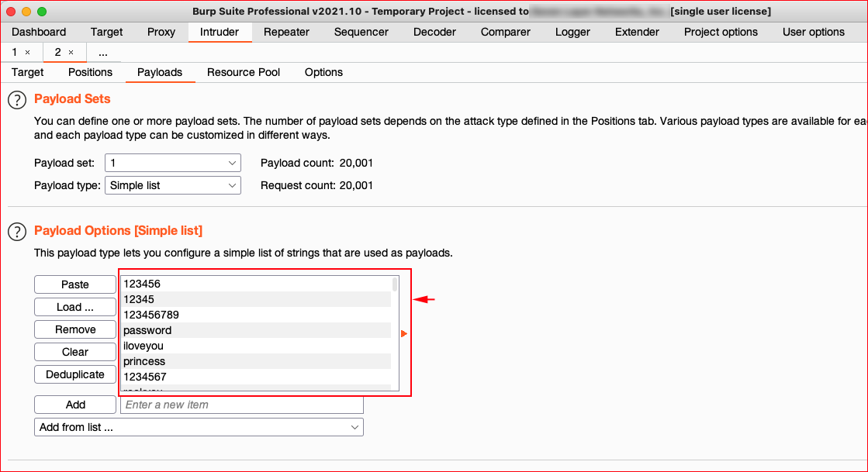The image size is (868, 472).
Task: Open the Decoder tab
Action: tap(434, 32)
